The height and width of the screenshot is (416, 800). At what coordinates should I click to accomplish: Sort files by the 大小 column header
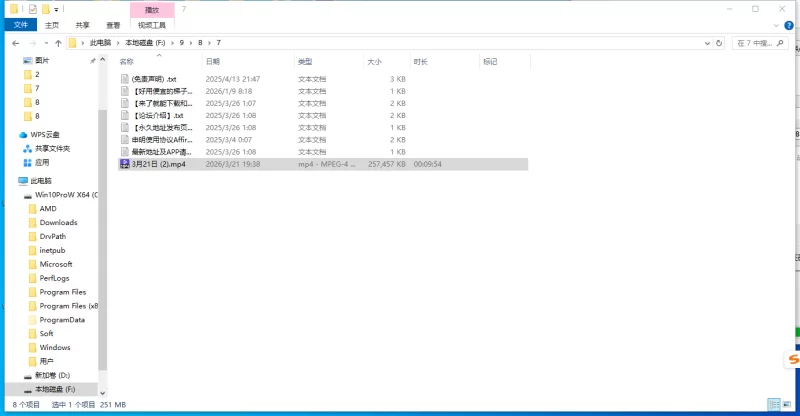[374, 62]
